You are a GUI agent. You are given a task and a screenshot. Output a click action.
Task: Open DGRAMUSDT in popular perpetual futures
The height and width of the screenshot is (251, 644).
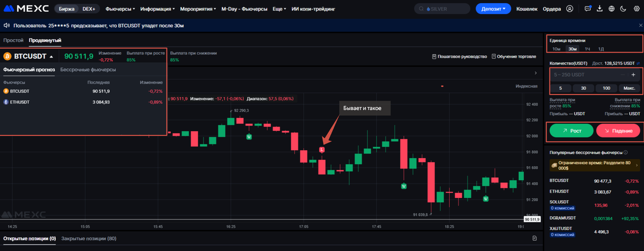tap(594, 219)
